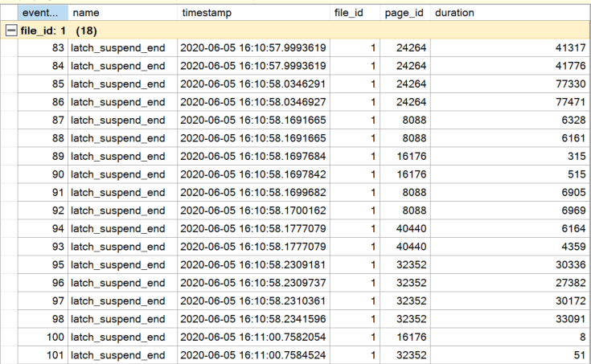Image resolution: width=591 pixels, height=364 pixels.
Task: Click duration value 27382
Action: click(571, 283)
